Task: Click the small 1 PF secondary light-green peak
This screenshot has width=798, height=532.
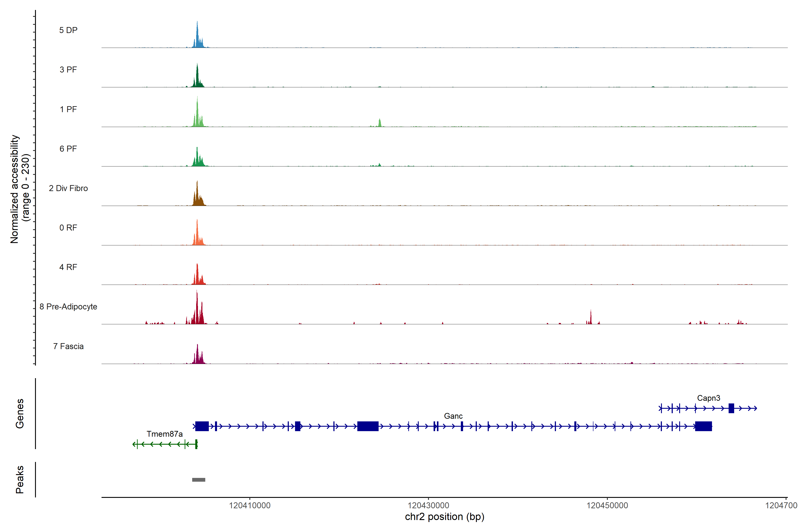Action: click(380, 123)
